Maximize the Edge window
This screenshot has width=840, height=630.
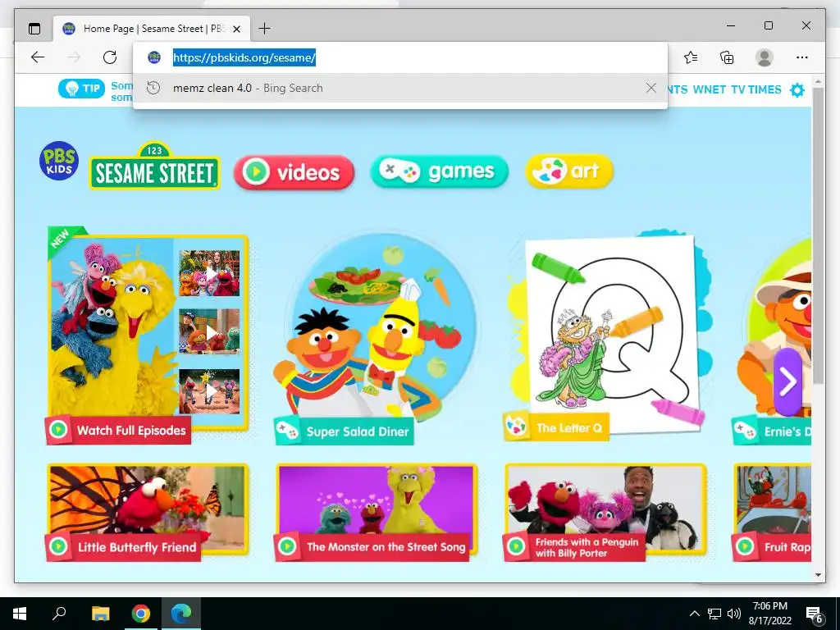[768, 25]
